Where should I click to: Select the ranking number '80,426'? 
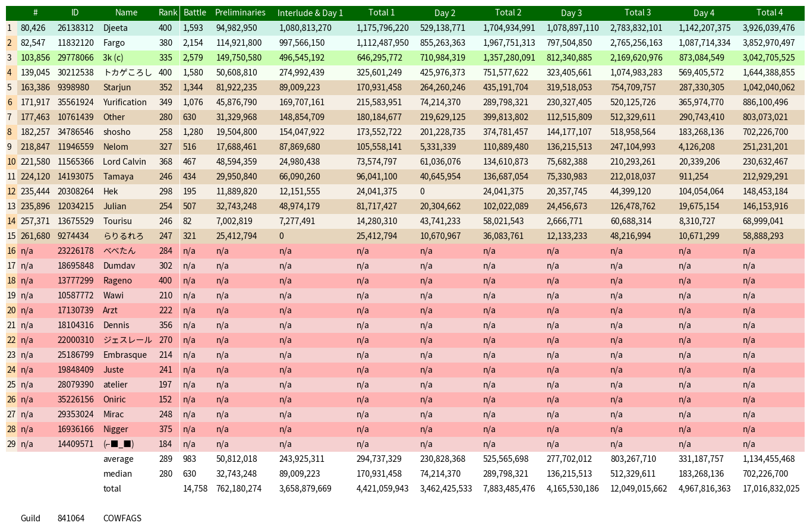point(33,28)
